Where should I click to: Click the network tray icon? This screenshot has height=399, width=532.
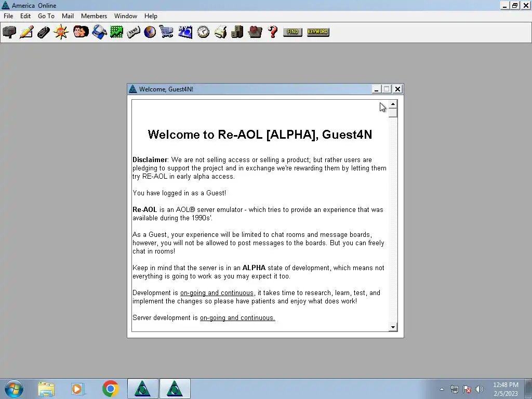point(454,389)
